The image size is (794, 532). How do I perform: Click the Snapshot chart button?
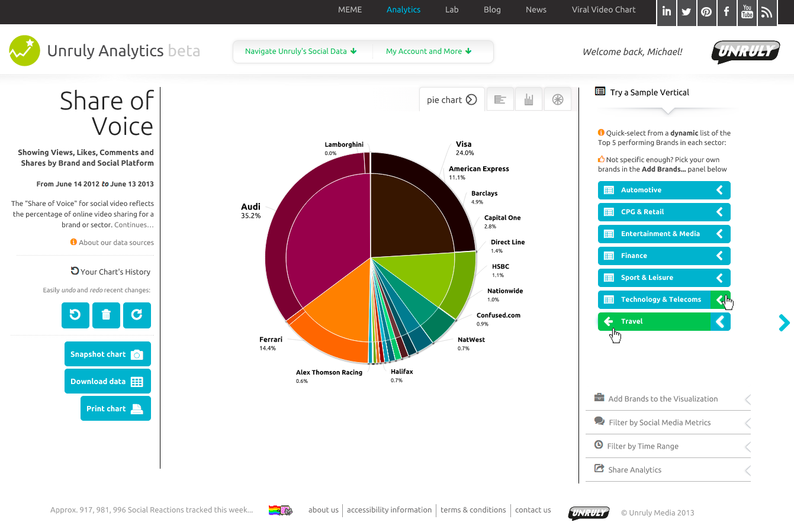[x=107, y=354]
